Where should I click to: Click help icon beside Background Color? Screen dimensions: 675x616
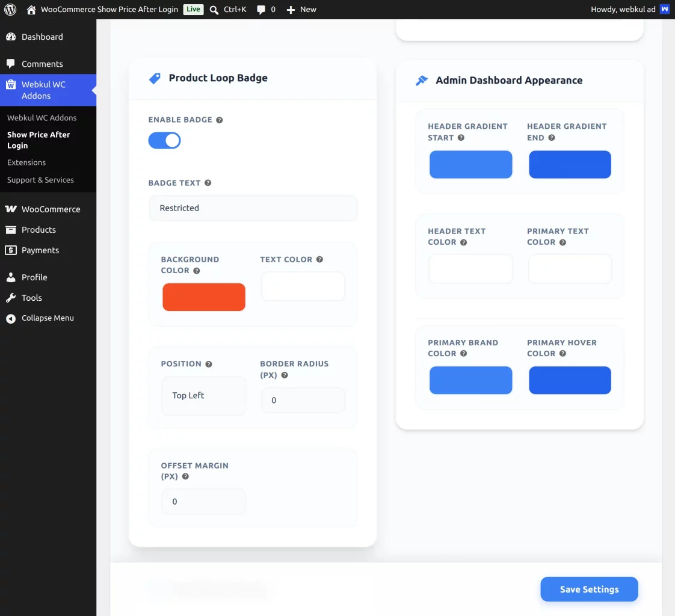point(196,271)
